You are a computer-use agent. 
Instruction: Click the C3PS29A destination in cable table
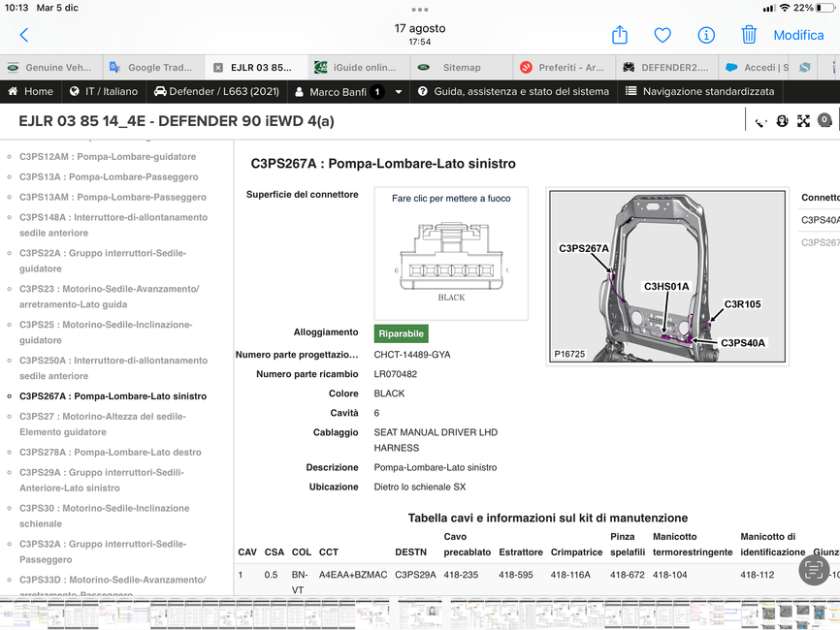click(415, 575)
